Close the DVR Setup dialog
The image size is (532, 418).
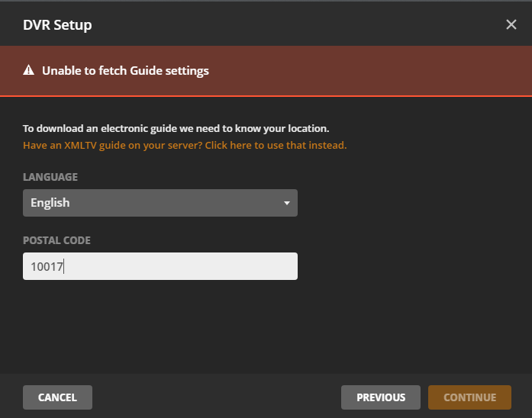coord(511,24)
